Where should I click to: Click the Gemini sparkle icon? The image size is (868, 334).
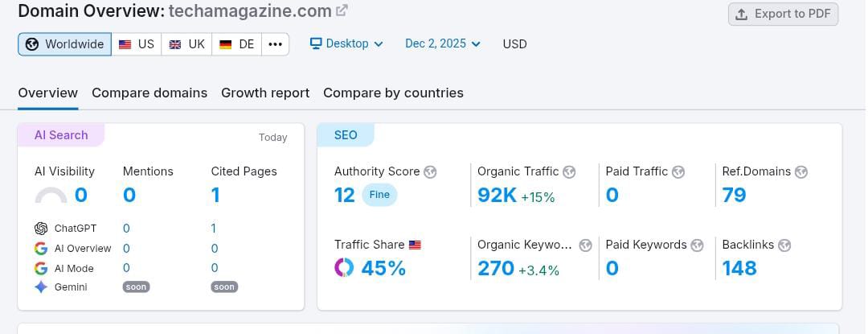point(41,287)
